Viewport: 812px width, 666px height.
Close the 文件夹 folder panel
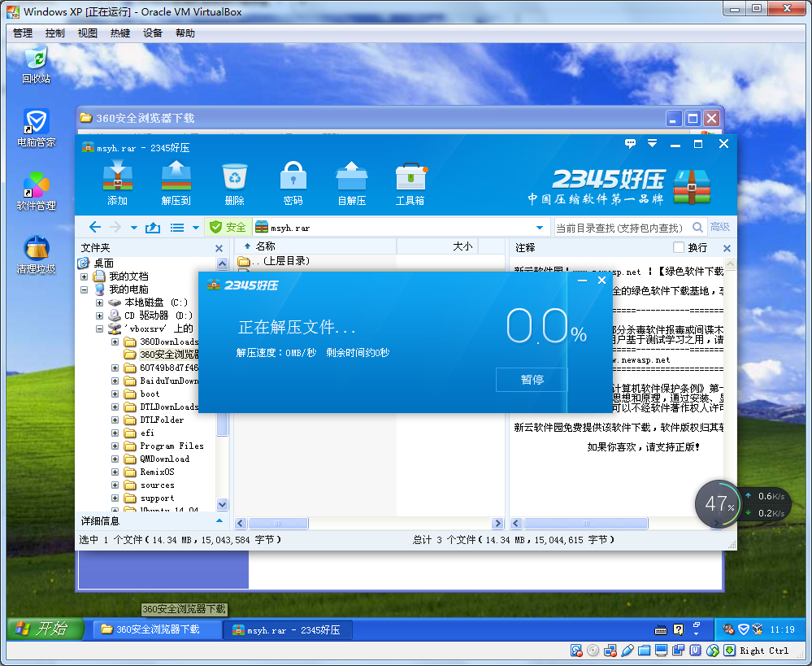[219, 248]
